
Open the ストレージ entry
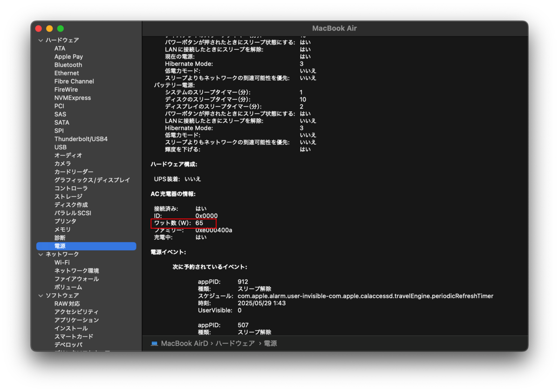(x=68, y=196)
